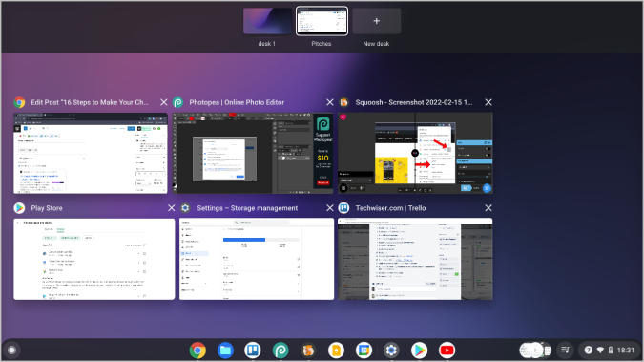
Task: Click Settings gear beside Storage management title
Action: 185,208
